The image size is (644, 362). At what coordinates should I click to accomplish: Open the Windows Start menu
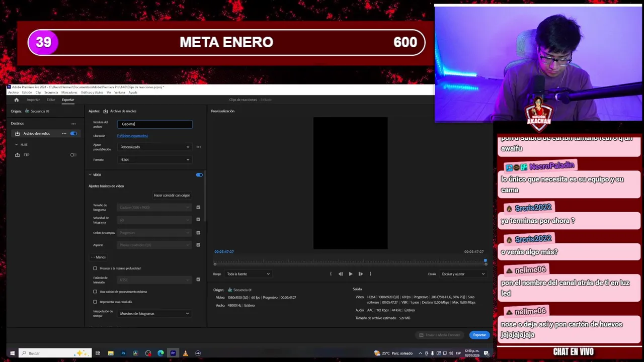pyautogui.click(x=12, y=353)
